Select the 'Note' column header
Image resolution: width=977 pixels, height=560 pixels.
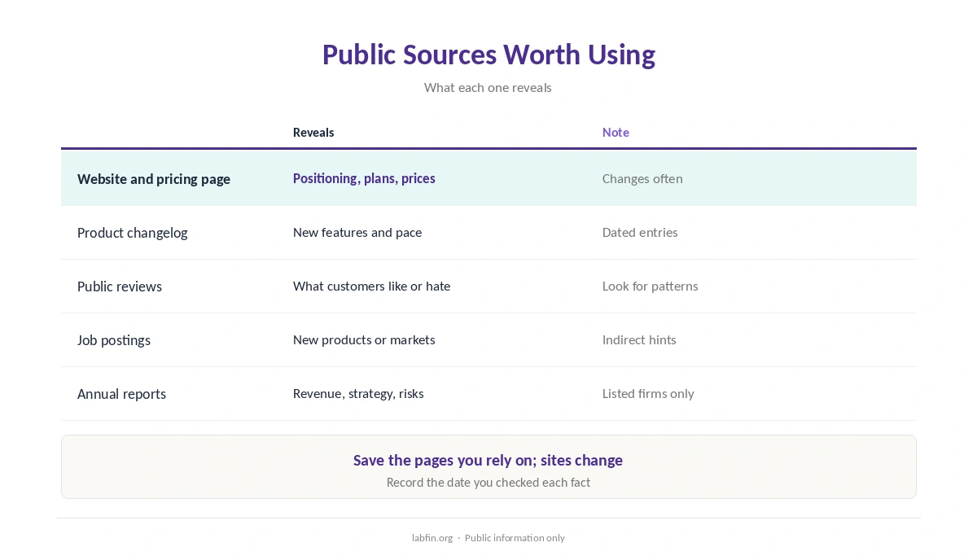pyautogui.click(x=616, y=132)
